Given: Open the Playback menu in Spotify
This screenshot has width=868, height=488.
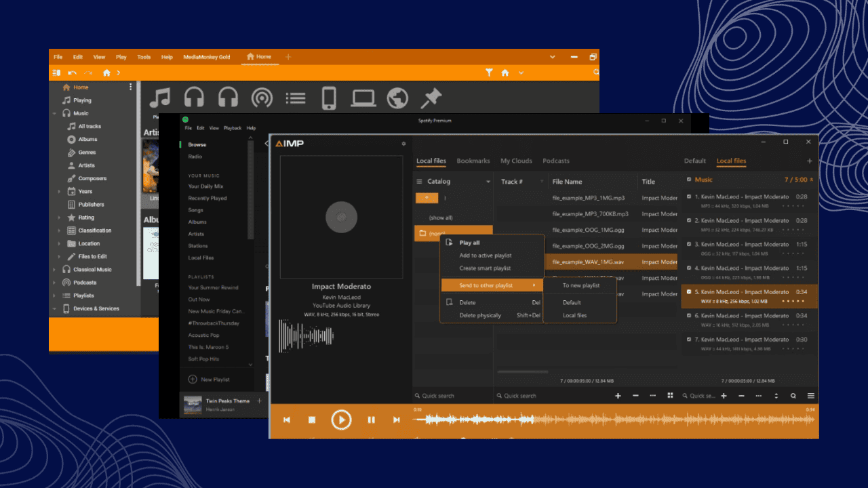Looking at the screenshot, I should click(233, 127).
